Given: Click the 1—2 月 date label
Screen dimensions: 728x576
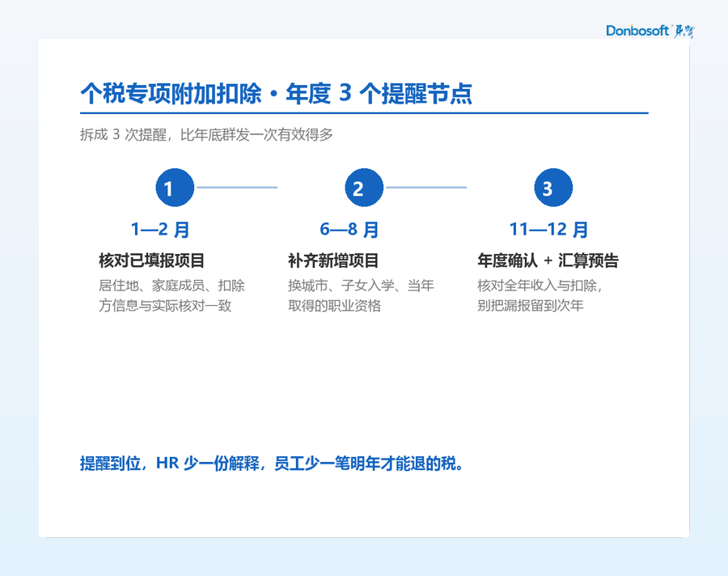Looking at the screenshot, I should [x=160, y=230].
